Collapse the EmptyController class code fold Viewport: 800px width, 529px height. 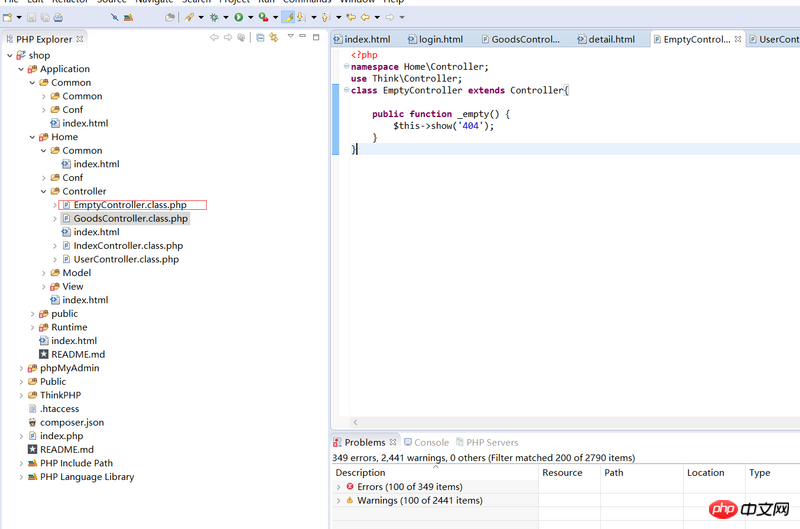[x=344, y=90]
